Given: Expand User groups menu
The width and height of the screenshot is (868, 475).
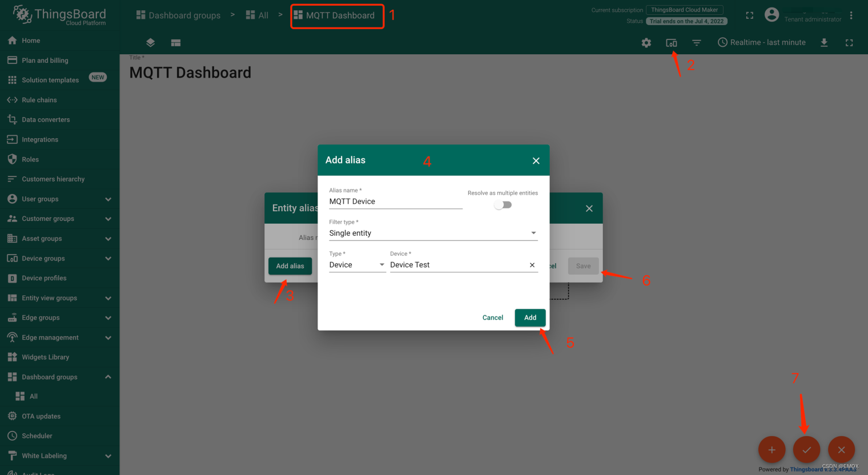Looking at the screenshot, I should point(59,199).
